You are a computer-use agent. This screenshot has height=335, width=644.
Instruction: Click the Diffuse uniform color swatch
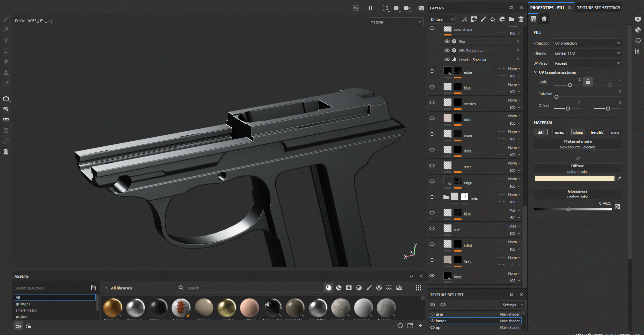(x=574, y=179)
